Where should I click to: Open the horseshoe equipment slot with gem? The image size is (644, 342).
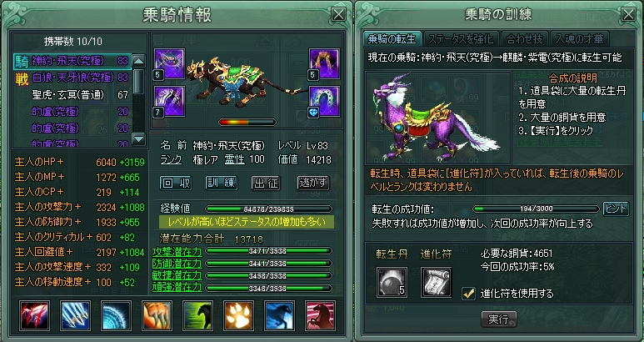point(324,102)
